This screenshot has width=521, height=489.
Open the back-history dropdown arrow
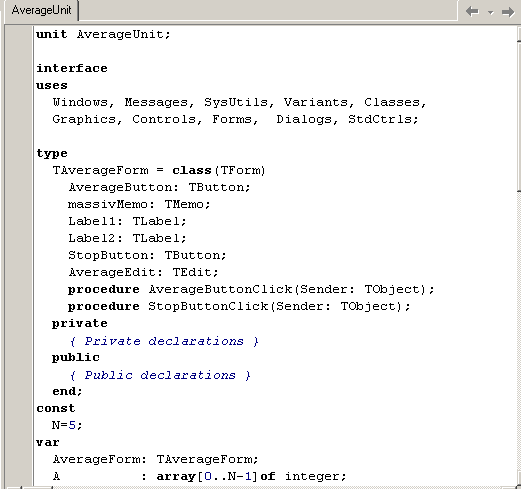[490, 12]
